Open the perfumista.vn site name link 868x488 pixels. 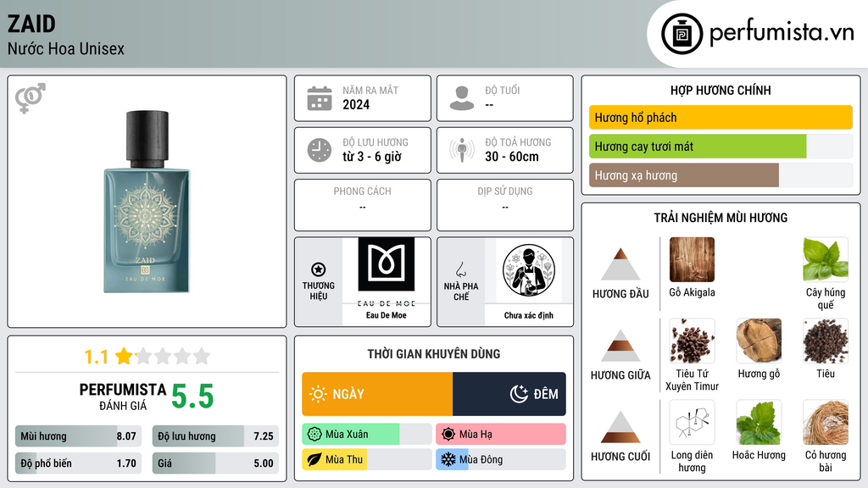tap(782, 33)
